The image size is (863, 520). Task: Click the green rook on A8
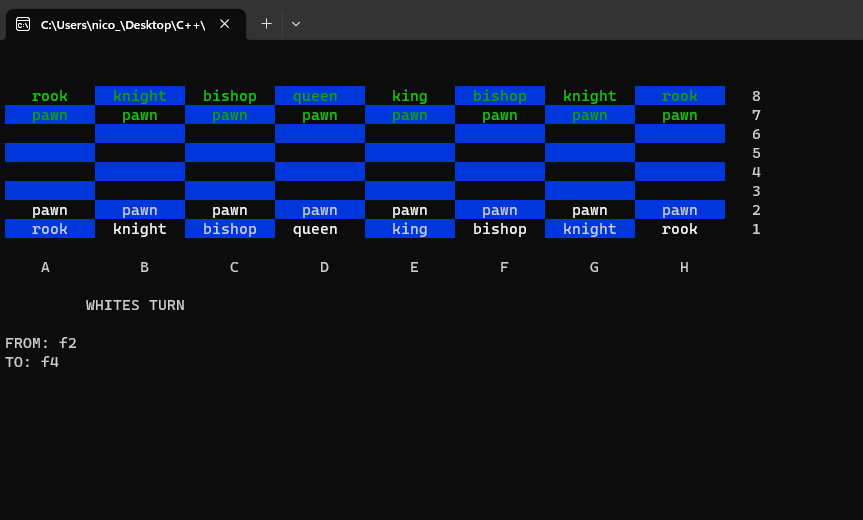point(50,96)
